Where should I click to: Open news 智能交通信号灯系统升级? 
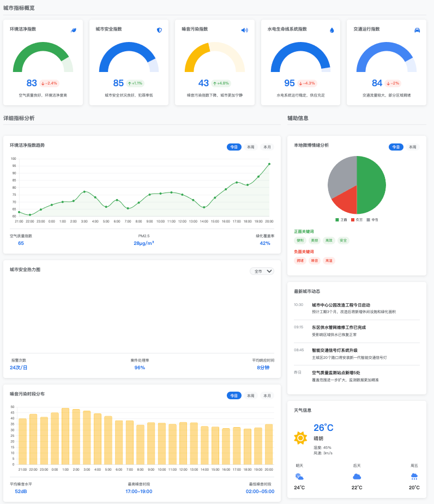334,350
